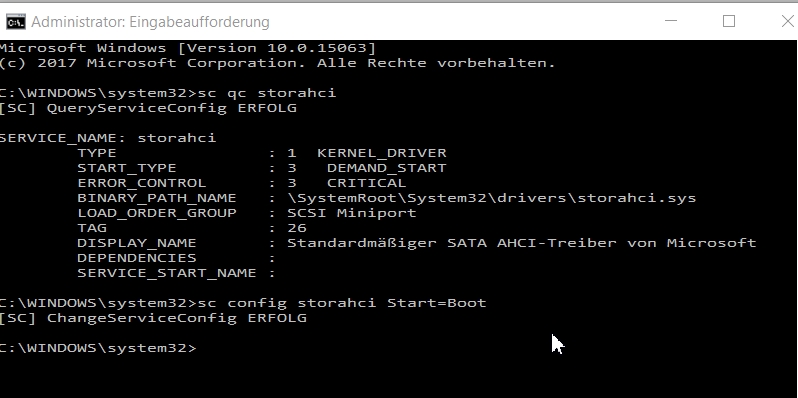Click the storahci.sys binary path text
This screenshot has height=398, width=798.
pyautogui.click(x=492, y=198)
